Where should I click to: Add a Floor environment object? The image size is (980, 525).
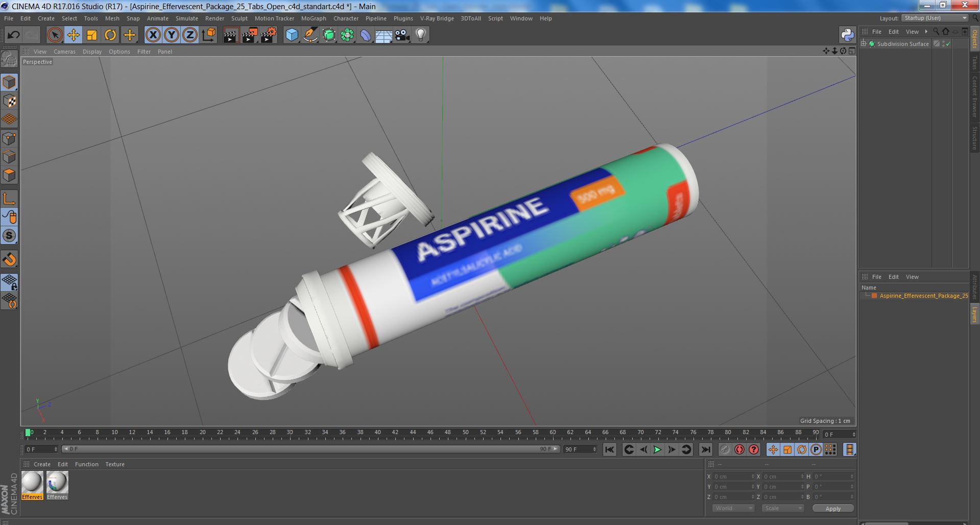384,35
